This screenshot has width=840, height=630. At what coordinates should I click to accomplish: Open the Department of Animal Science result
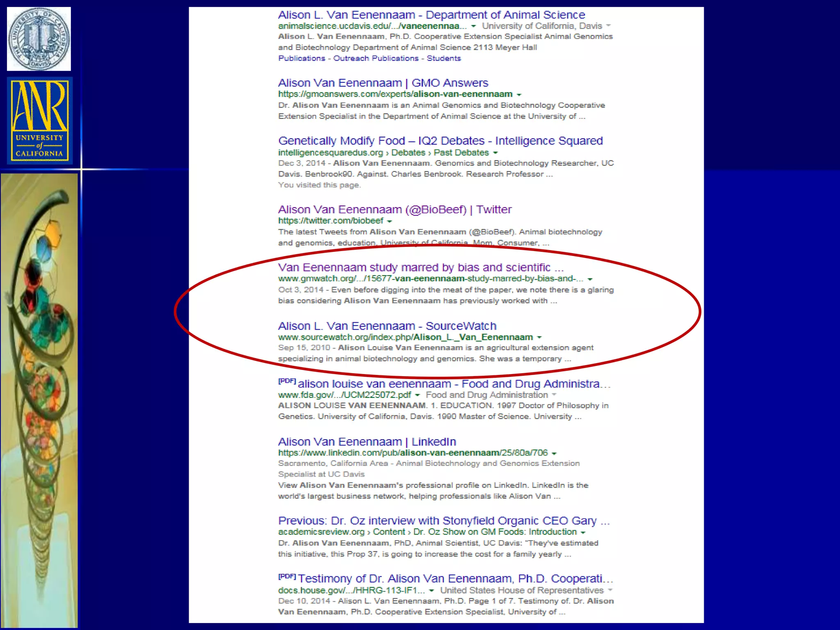pyautogui.click(x=431, y=15)
